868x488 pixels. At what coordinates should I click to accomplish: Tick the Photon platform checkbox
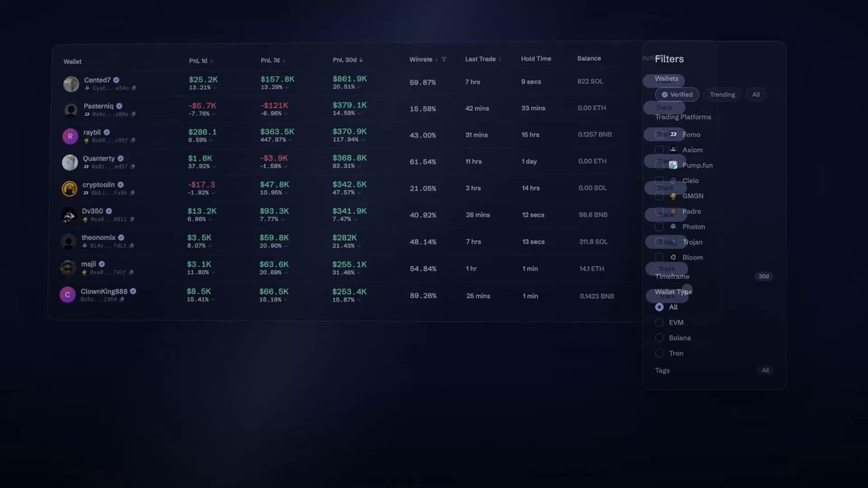(659, 227)
